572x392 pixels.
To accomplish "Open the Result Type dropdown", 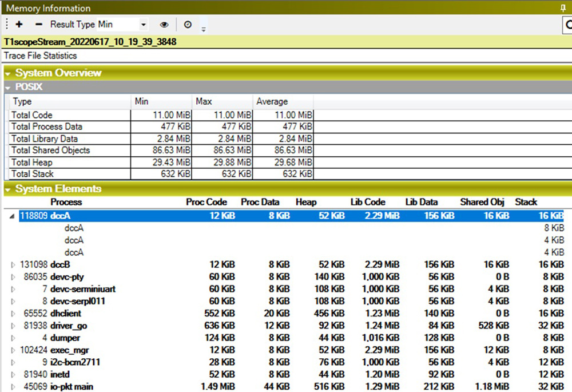I will (143, 25).
